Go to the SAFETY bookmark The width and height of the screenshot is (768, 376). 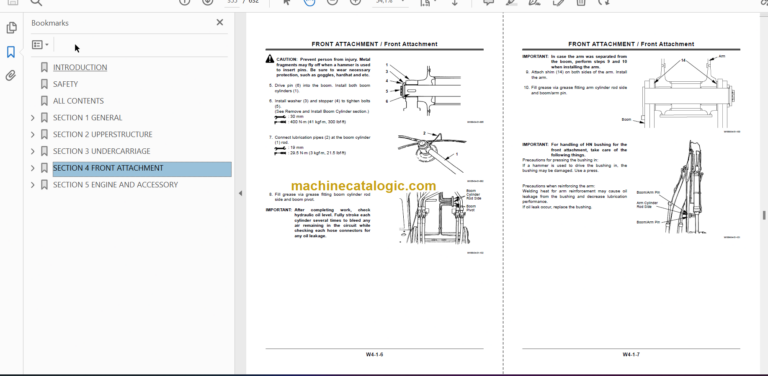tap(65, 84)
